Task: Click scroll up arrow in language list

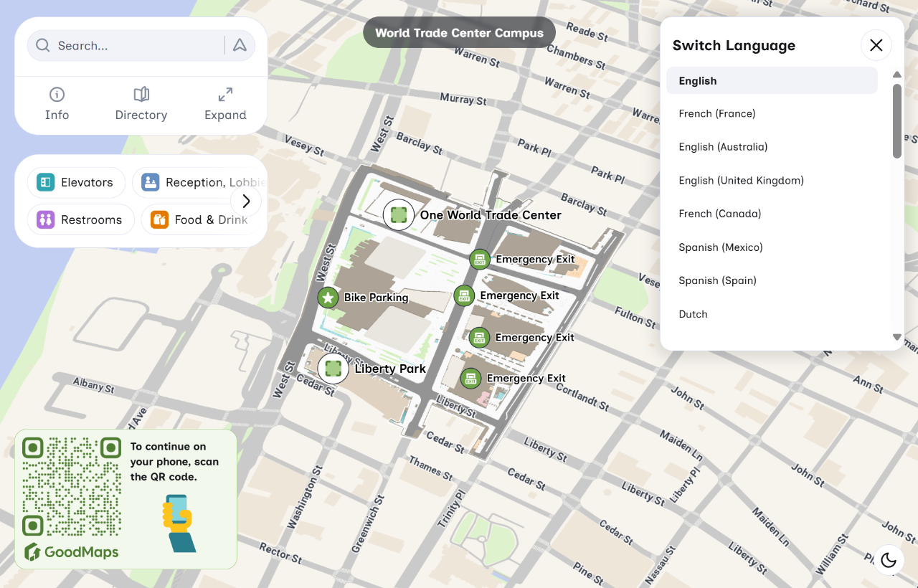Action: pyautogui.click(x=896, y=75)
